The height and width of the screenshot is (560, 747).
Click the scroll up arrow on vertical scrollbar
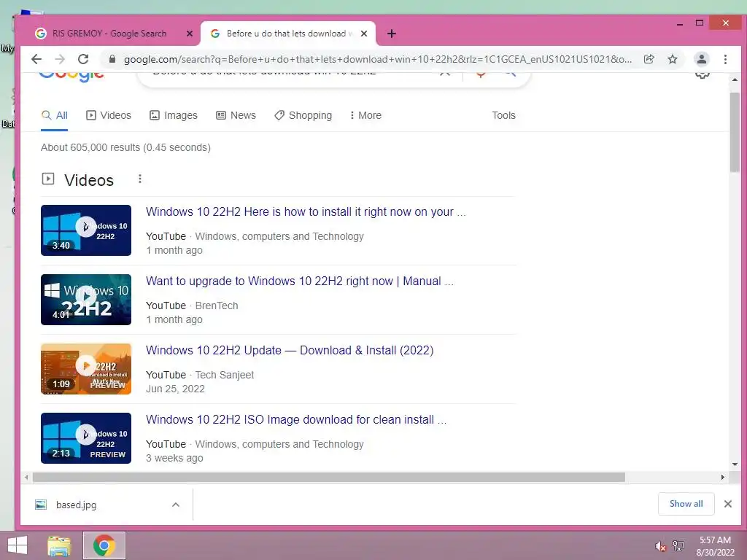pos(735,79)
